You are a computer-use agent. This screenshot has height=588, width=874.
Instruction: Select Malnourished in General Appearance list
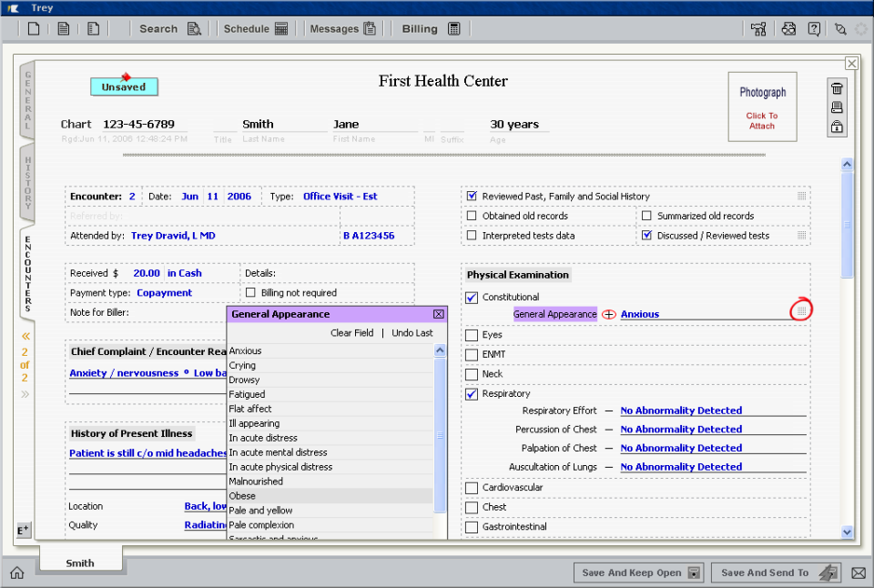coord(330,482)
